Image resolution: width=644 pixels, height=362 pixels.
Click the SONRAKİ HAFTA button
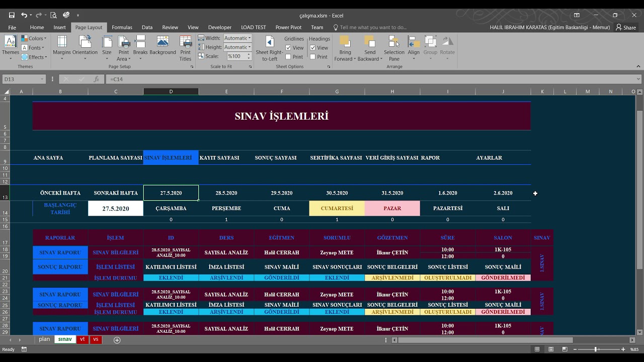[x=116, y=193]
